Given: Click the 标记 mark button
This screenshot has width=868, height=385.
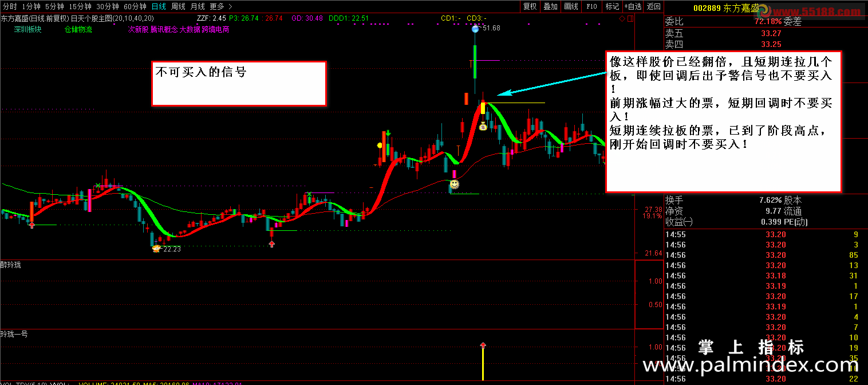Looking at the screenshot, I should [612, 6].
